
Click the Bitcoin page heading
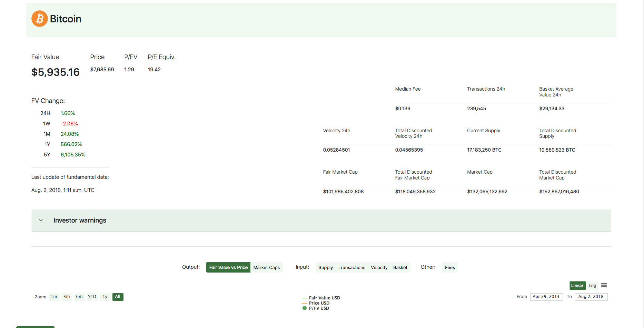(x=66, y=19)
